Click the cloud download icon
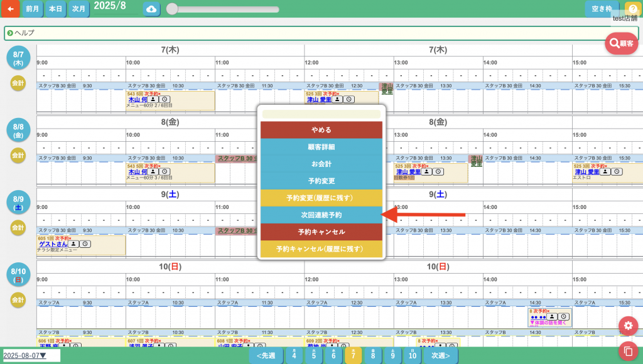This screenshot has width=643, height=364. [151, 9]
